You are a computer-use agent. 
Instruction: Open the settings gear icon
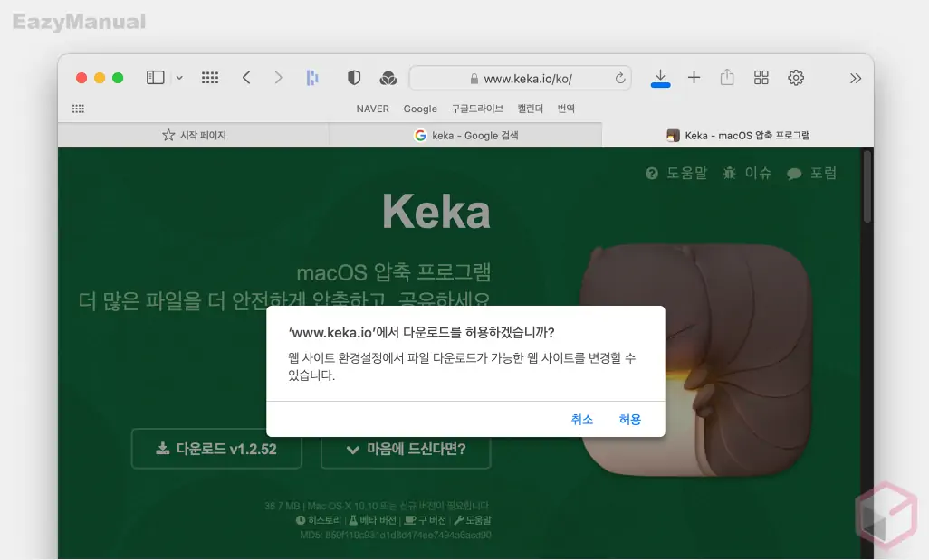point(796,78)
